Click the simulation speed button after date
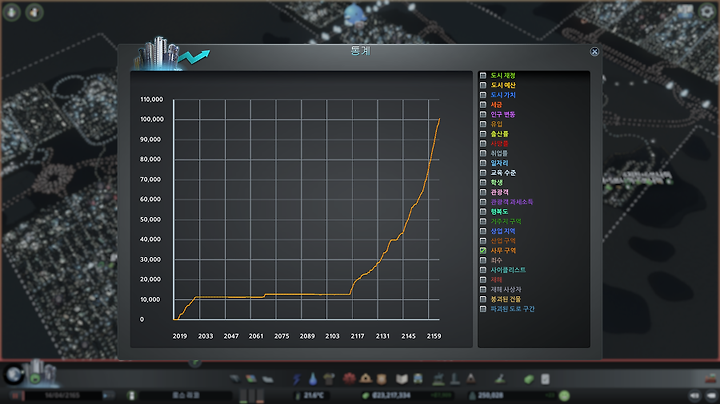This screenshot has height=404, width=720. 108,395
